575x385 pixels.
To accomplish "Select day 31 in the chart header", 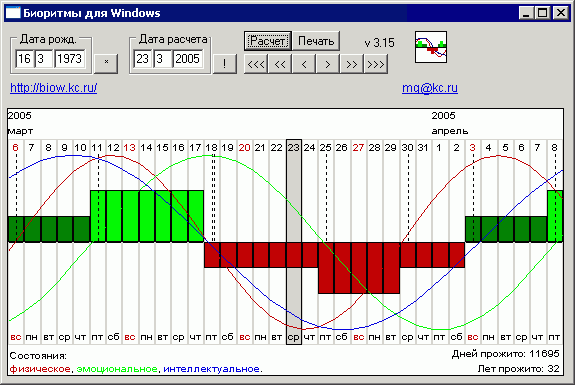I will click(423, 147).
